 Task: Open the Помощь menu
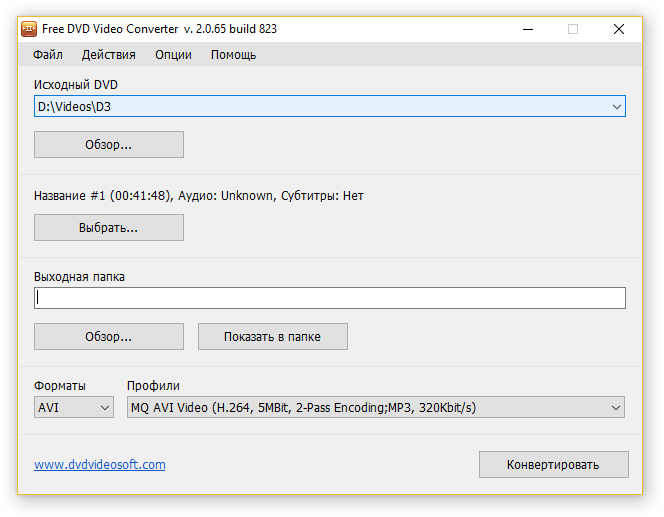tap(233, 55)
